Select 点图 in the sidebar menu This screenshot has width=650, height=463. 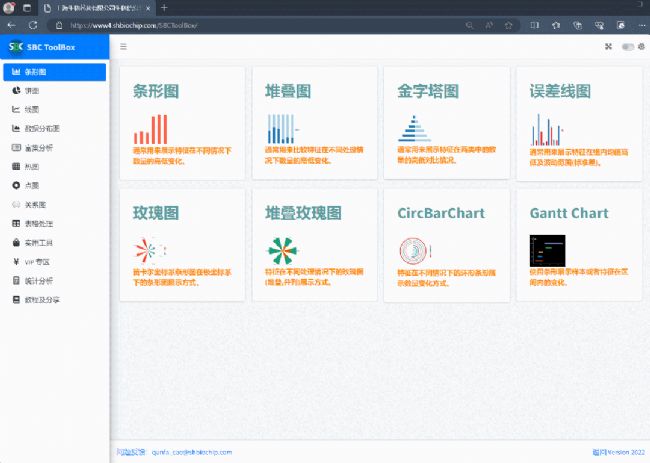click(32, 186)
